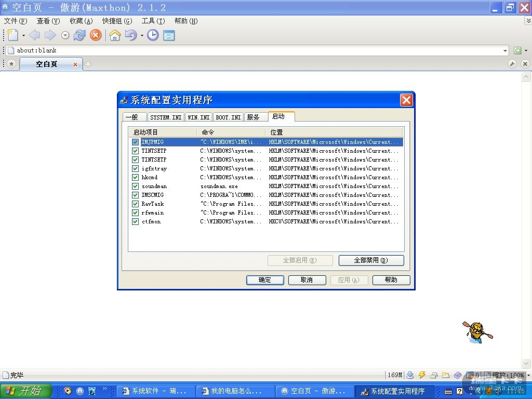
Task: Click the 开始 Start button
Action: pos(26,391)
